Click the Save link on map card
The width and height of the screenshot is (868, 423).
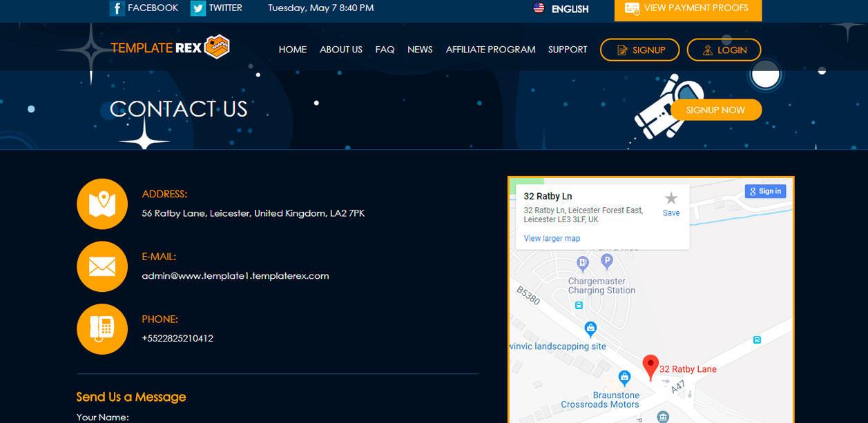(671, 213)
